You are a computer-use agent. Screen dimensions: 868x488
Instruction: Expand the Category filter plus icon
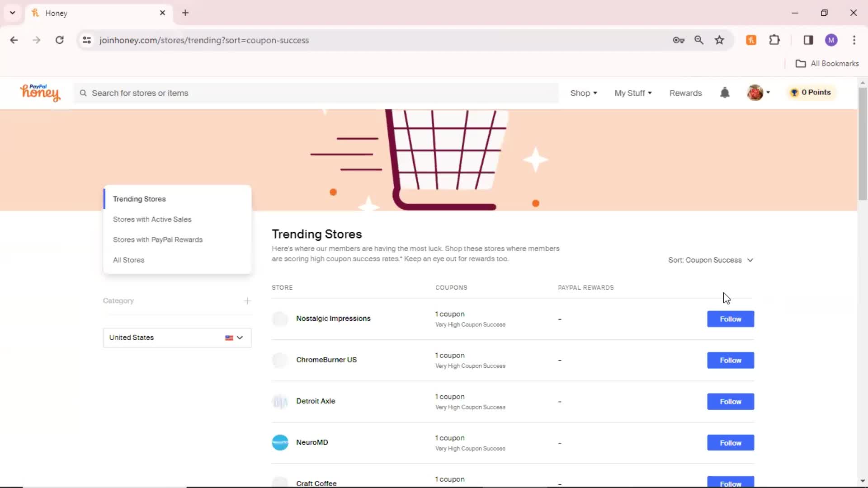pos(247,301)
